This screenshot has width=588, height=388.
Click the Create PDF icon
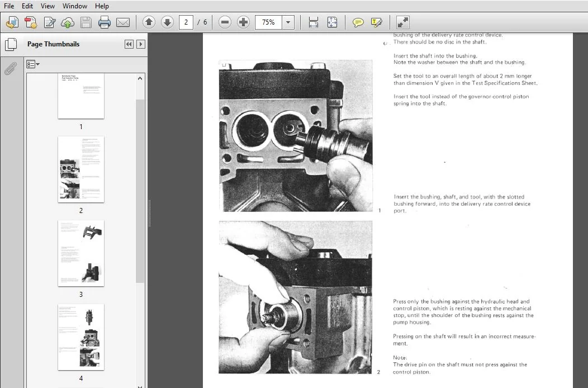click(x=31, y=22)
